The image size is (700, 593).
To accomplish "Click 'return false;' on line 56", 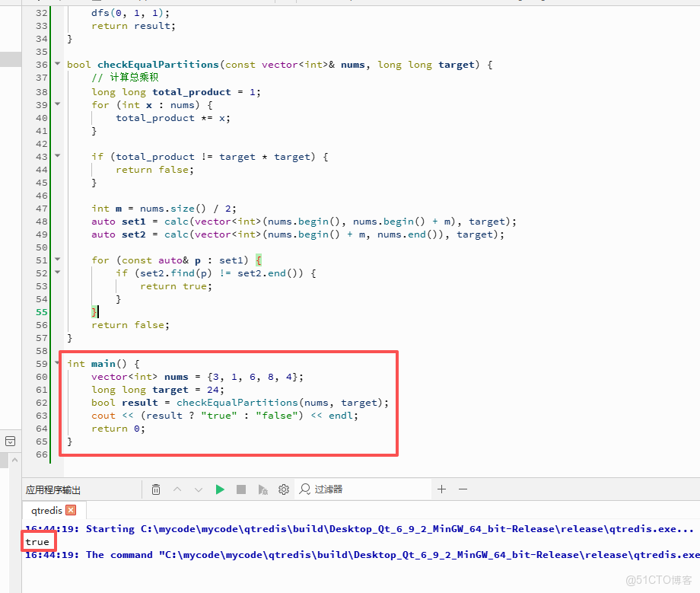I will coord(130,325).
